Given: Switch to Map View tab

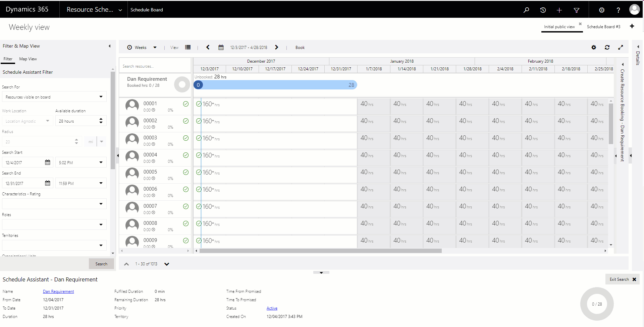Looking at the screenshot, I should point(28,59).
